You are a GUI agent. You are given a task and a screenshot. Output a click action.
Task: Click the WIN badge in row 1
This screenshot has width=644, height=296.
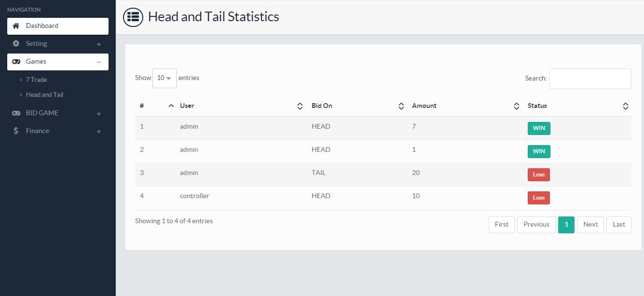pos(538,128)
